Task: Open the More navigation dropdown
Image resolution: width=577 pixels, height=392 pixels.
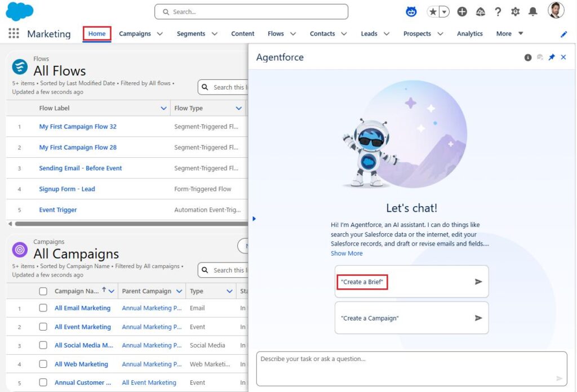Action: 509,33
